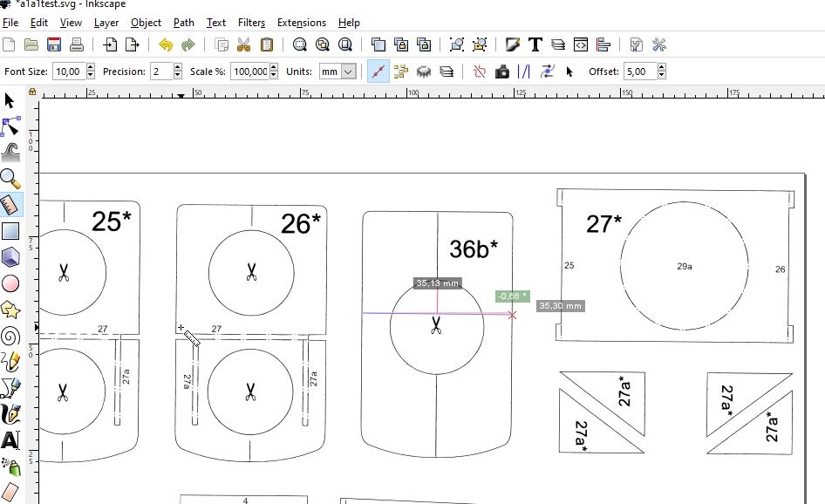The height and width of the screenshot is (504, 825).
Task: Activate the Zoom tool in toolbox
Action: click(10, 179)
